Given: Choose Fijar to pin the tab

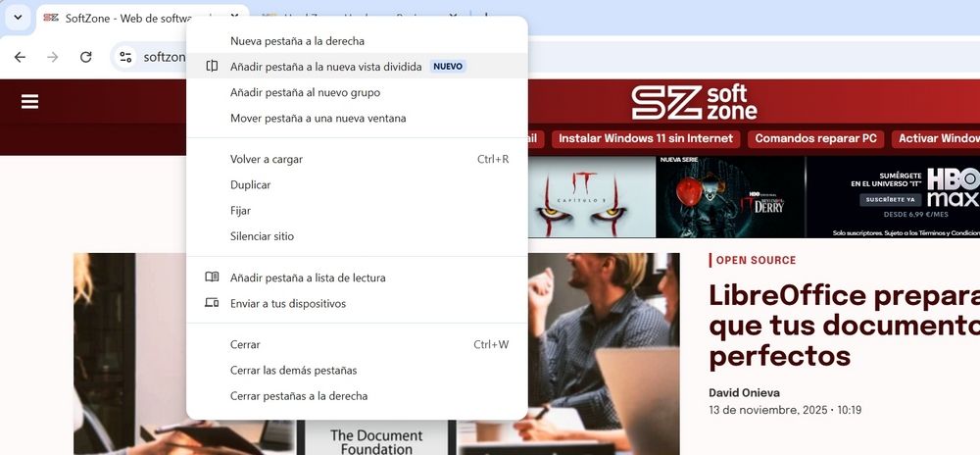Looking at the screenshot, I should (357, 211).
